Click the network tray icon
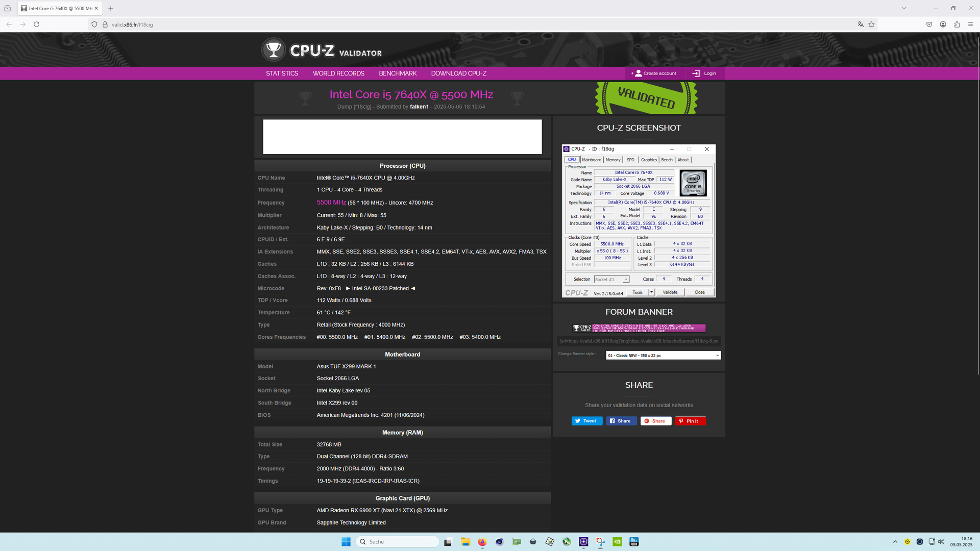Viewport: 980px width, 551px height. 932,542
